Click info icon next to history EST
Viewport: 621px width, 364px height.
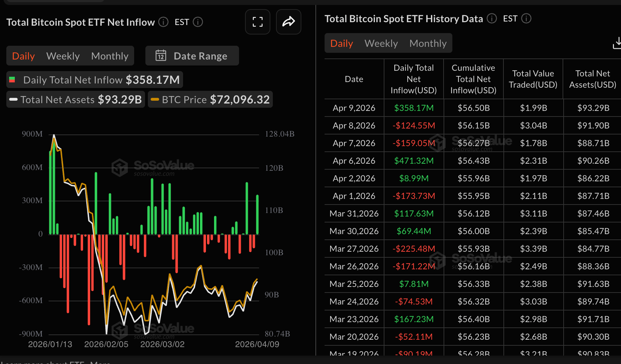pos(526,19)
